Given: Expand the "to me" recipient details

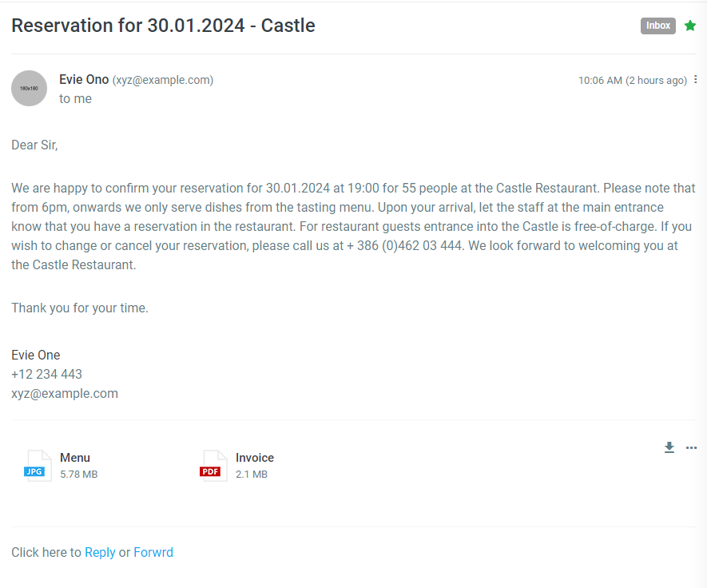Looking at the screenshot, I should [75, 99].
